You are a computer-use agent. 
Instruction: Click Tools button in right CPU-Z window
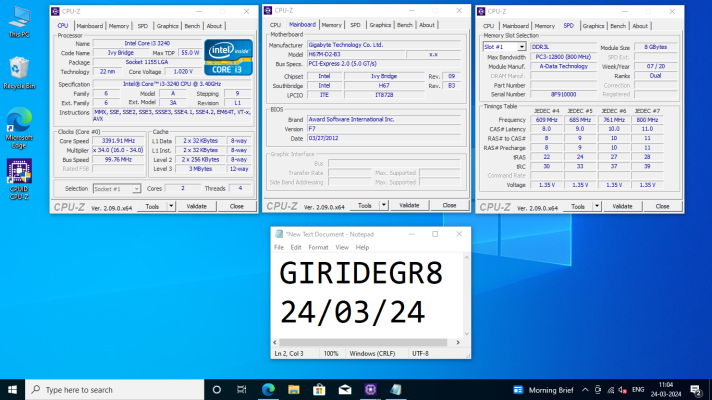click(578, 206)
